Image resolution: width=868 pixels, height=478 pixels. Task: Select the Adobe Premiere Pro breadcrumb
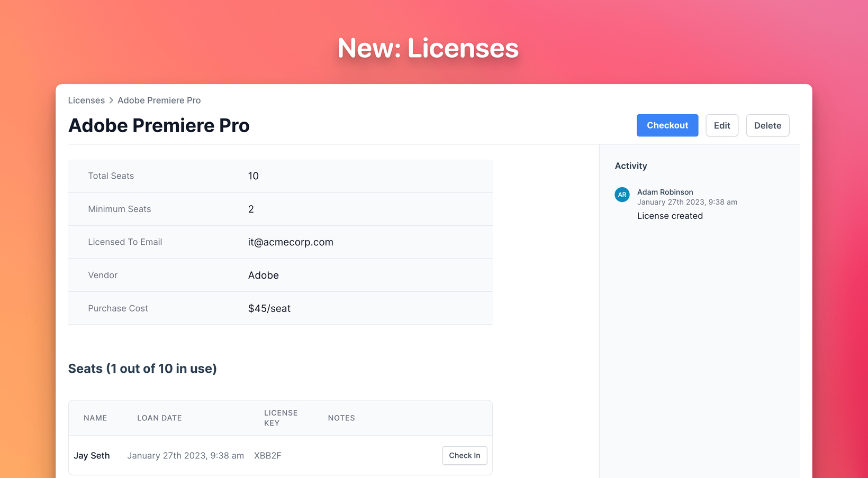pos(159,100)
